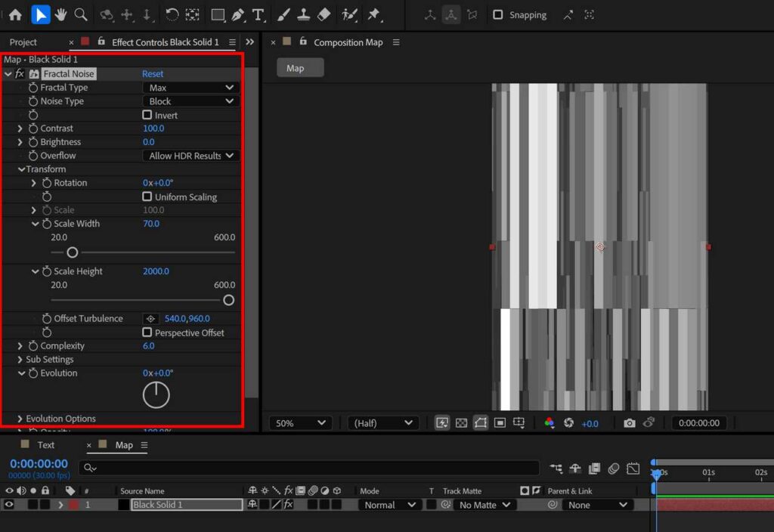The image size is (774, 532).
Task: Click the Contrast value 100.0
Action: (153, 128)
